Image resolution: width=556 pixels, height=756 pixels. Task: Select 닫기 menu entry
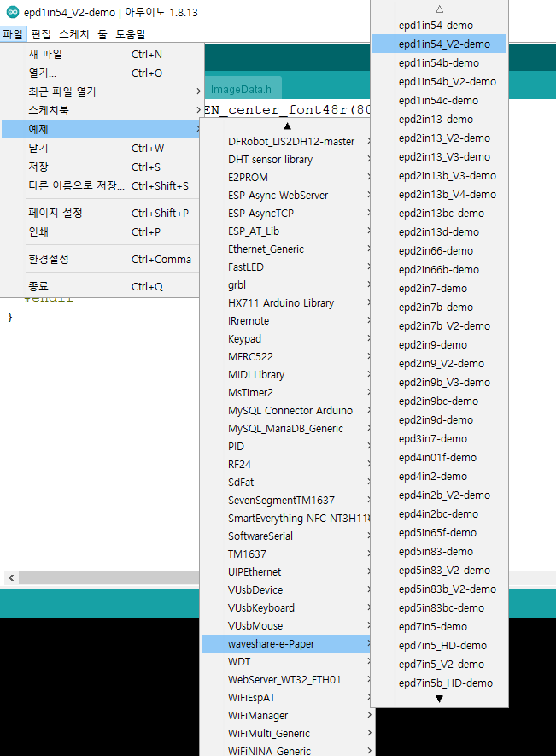[x=100, y=148]
